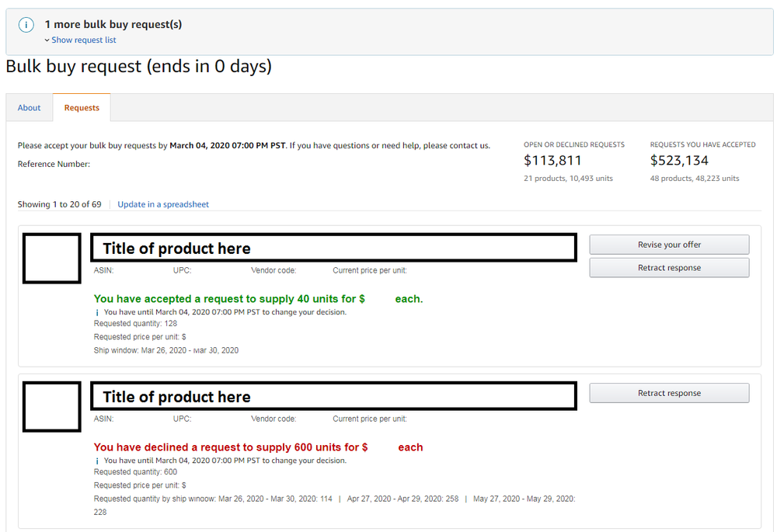The image size is (777, 532).
Task: Retract response for the accepted request
Action: pos(669,267)
